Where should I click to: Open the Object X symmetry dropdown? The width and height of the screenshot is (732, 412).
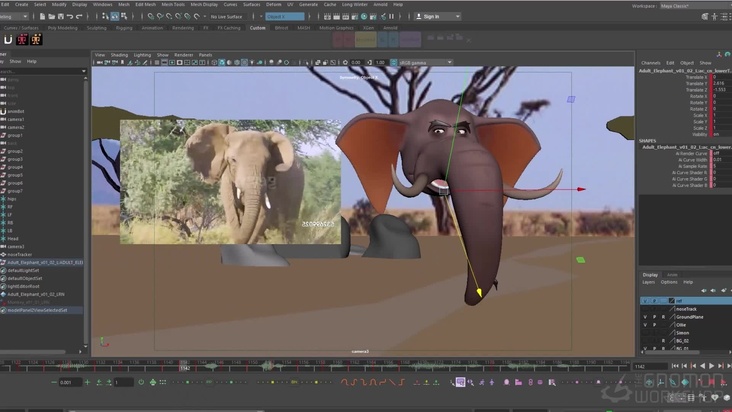[285, 16]
